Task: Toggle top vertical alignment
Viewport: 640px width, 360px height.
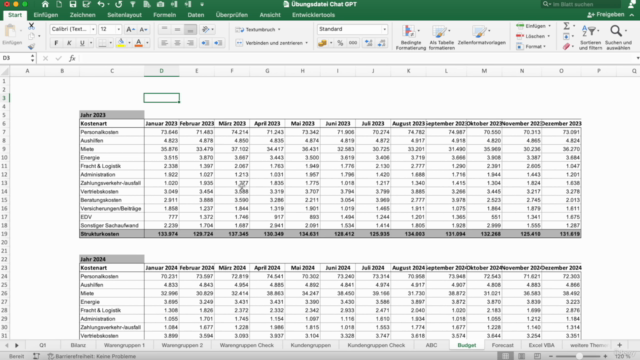Action: [x=164, y=29]
